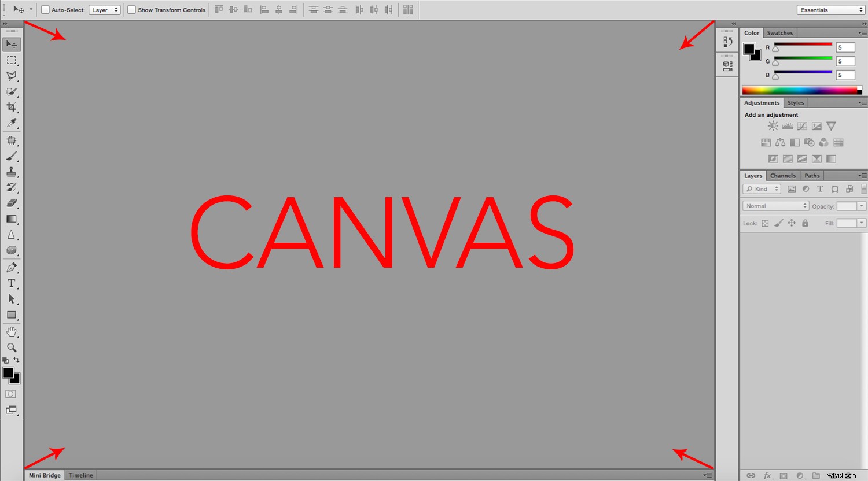Click the R red color slider
Viewport: 868px width, 481px height.
(803, 45)
